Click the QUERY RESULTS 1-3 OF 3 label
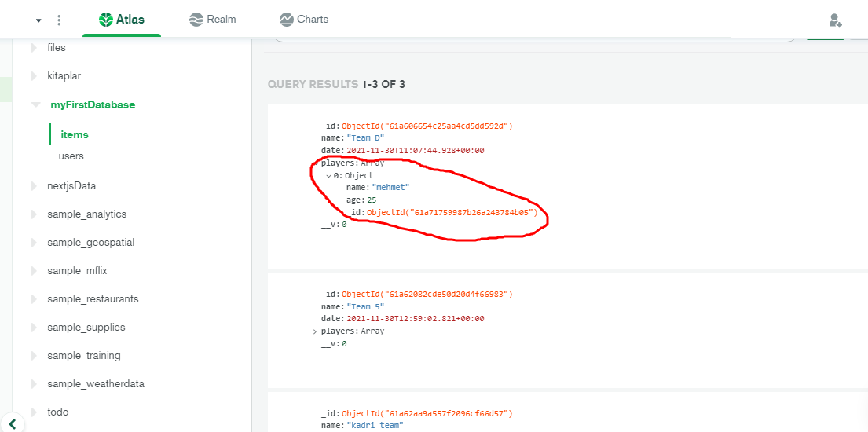This screenshot has height=432, width=868. coord(336,85)
